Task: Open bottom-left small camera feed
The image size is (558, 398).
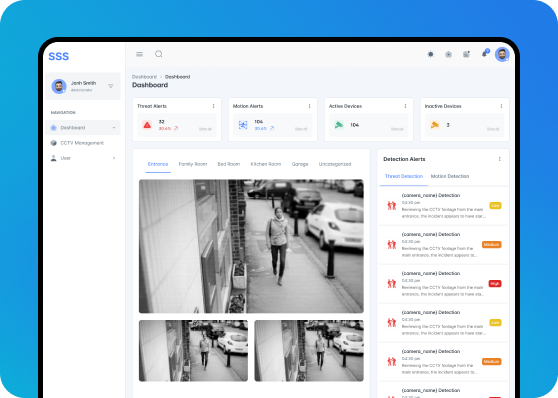Action: (193, 351)
